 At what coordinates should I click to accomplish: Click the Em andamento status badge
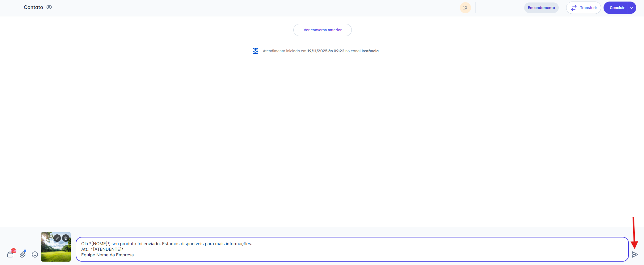click(x=541, y=8)
